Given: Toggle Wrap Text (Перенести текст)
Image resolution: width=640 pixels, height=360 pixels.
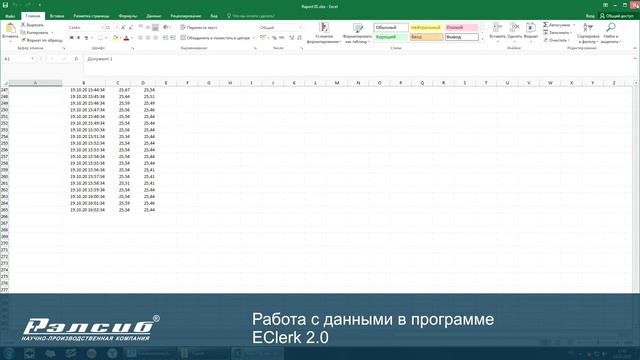Looking at the screenshot, I should click(x=199, y=27).
